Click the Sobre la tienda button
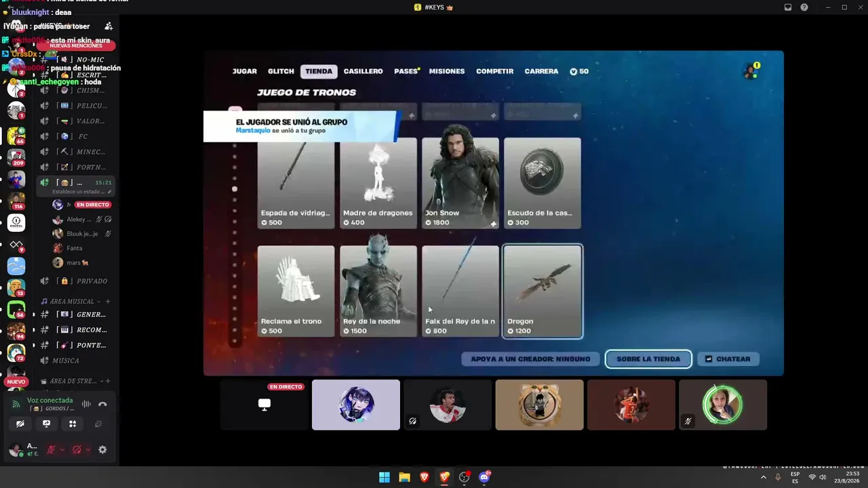This screenshot has height=488, width=868. click(x=648, y=359)
